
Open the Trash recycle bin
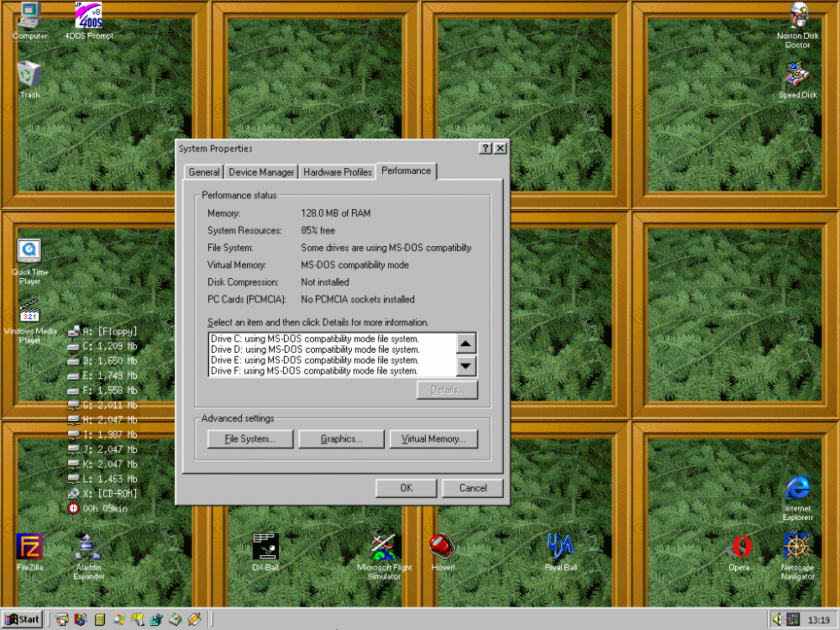[x=29, y=75]
